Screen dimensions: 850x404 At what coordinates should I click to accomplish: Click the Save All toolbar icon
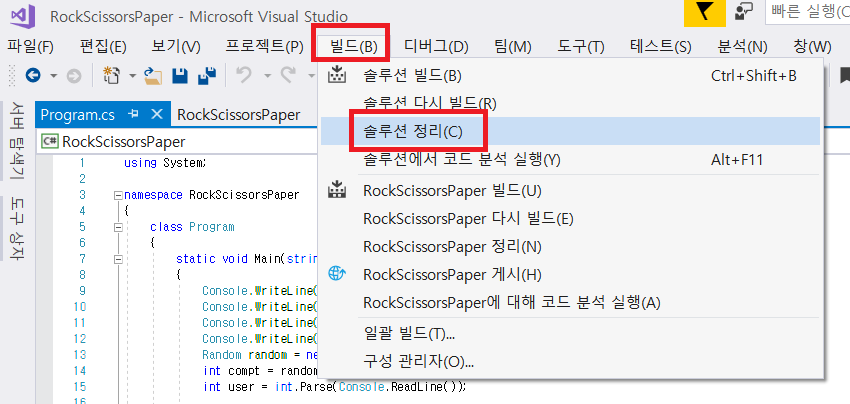coord(207,76)
